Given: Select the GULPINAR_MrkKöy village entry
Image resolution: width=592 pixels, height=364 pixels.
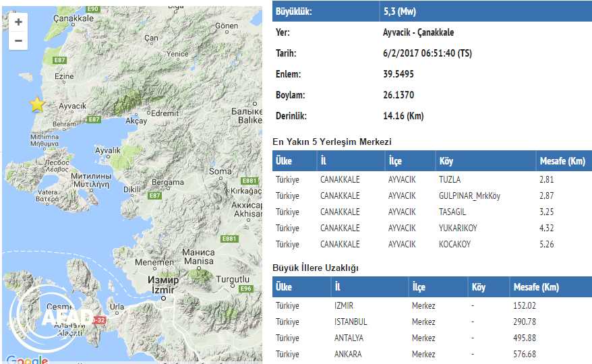Looking at the screenshot, I should 469,195.
